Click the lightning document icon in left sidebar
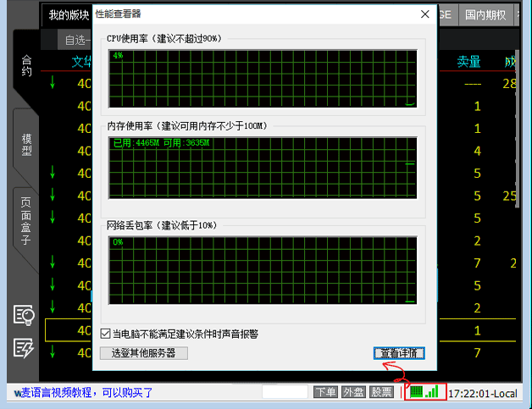Screen dimensions: 532x409 [x=24, y=348]
